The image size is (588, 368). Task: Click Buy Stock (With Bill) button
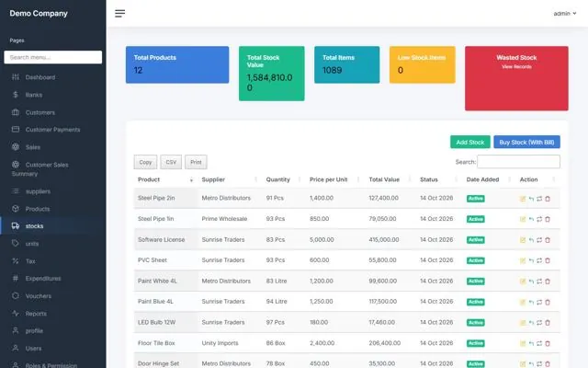coord(526,142)
